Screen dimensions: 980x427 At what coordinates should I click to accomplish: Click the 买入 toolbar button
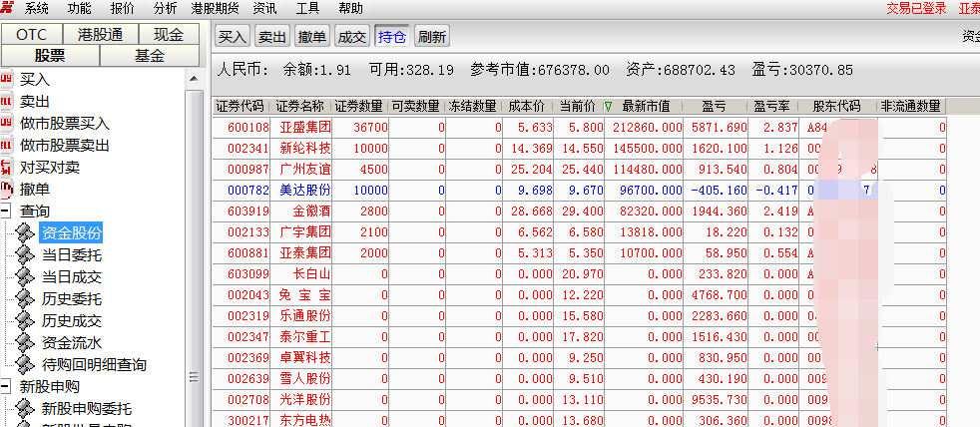233,36
